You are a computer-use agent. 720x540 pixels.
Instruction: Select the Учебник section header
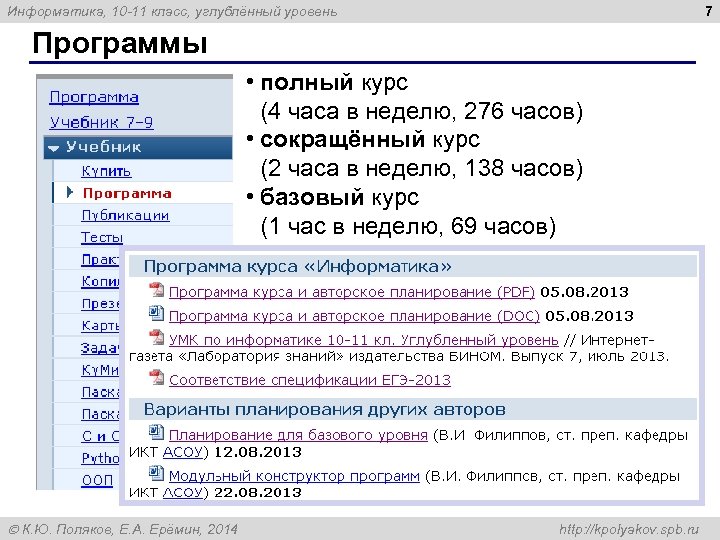tap(138, 147)
